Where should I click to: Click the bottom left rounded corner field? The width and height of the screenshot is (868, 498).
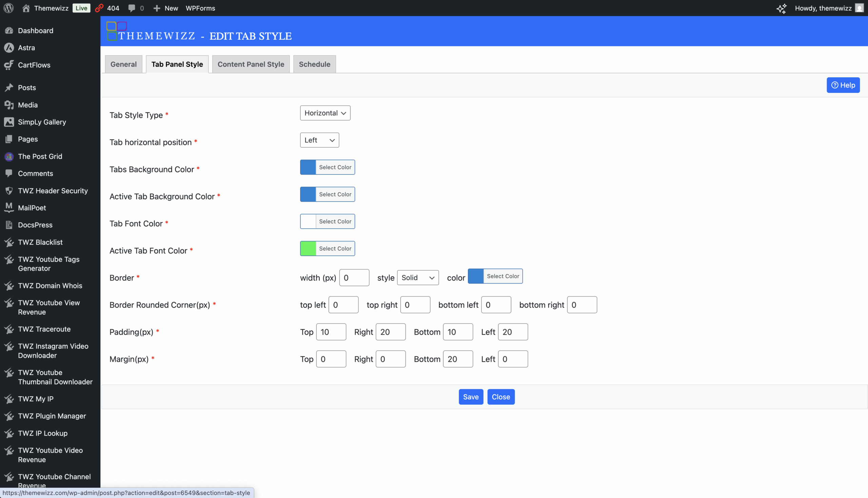click(x=496, y=305)
